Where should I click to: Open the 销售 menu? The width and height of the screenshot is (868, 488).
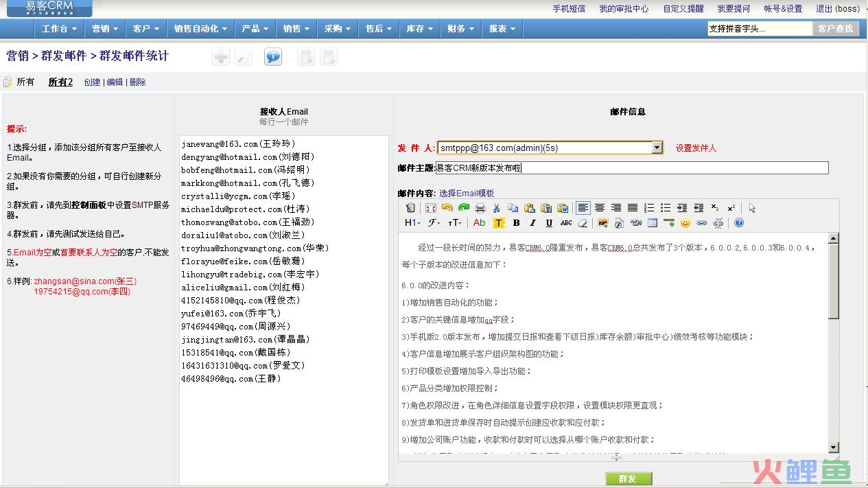(x=296, y=29)
